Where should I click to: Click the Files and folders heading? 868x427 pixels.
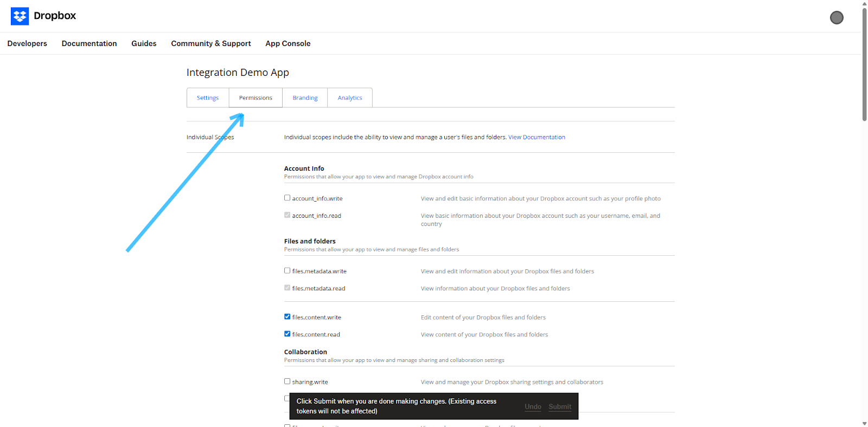click(310, 241)
